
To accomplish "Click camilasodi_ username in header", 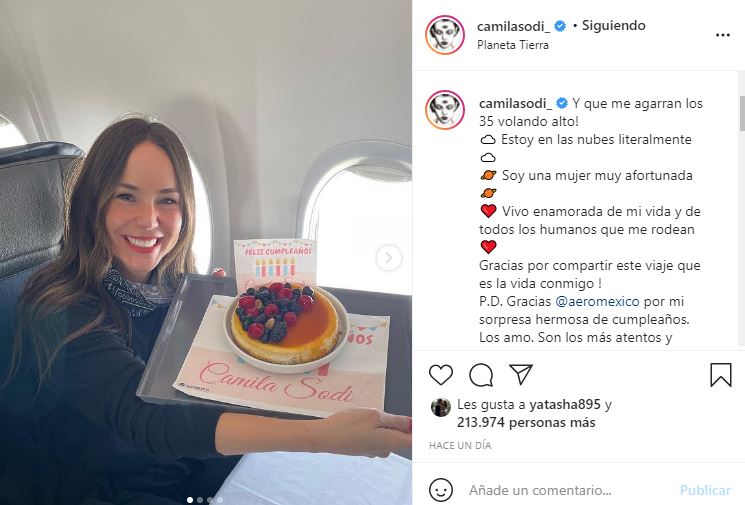I will point(514,26).
